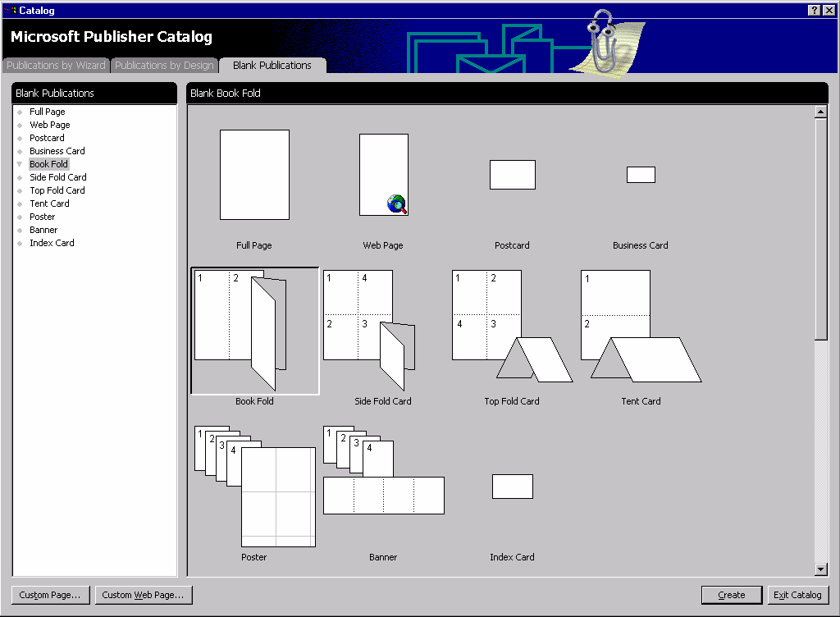Image resolution: width=840 pixels, height=617 pixels.
Task: Click the Exit Catalog button
Action: (x=797, y=595)
